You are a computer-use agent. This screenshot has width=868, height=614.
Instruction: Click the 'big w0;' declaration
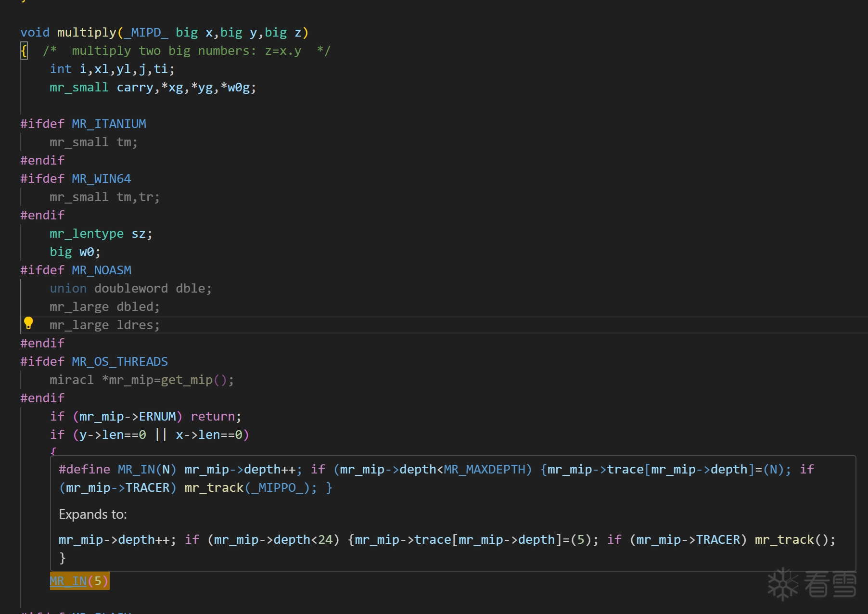pyautogui.click(x=75, y=252)
